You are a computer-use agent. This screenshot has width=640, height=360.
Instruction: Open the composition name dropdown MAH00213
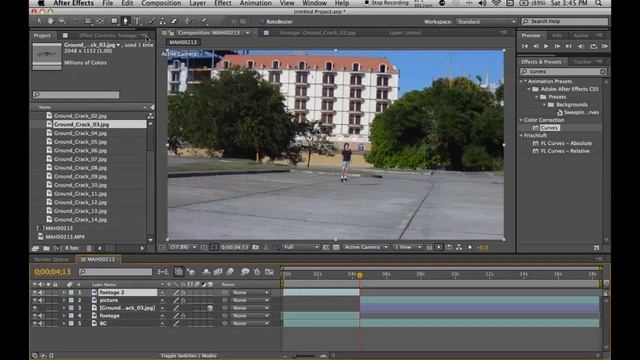click(247, 33)
